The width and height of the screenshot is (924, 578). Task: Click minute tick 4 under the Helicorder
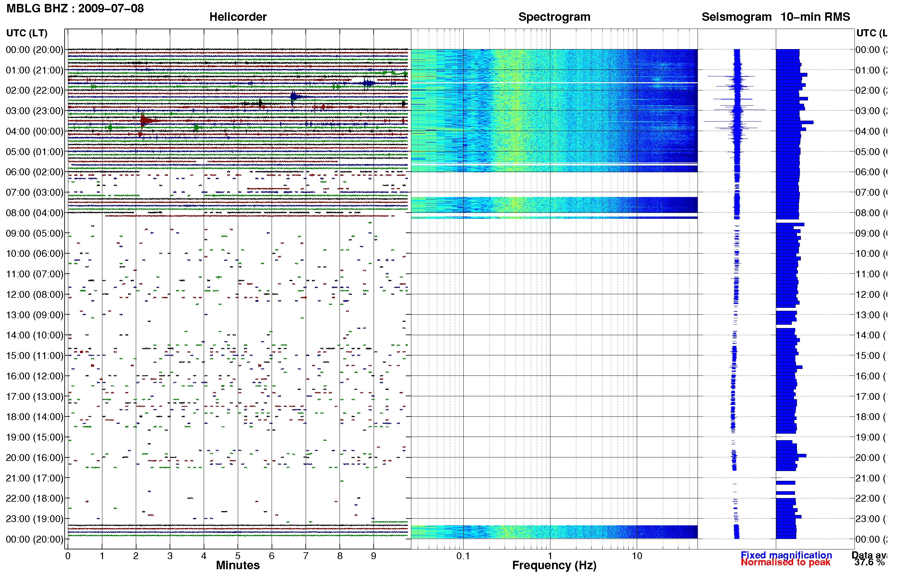(204, 556)
